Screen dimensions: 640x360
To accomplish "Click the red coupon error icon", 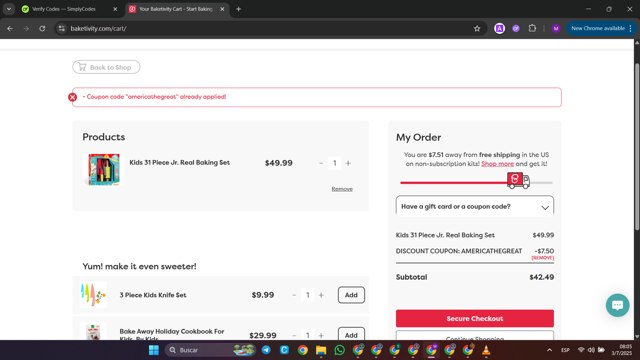I will 73,97.
